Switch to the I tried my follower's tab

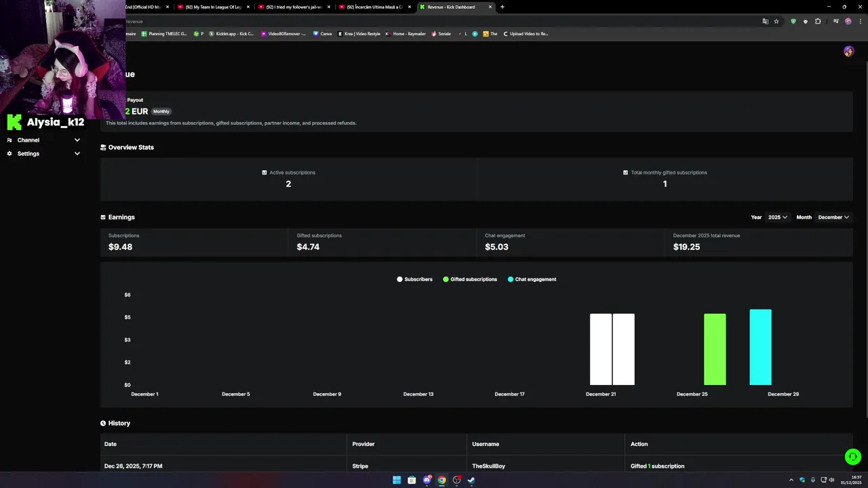point(294,7)
